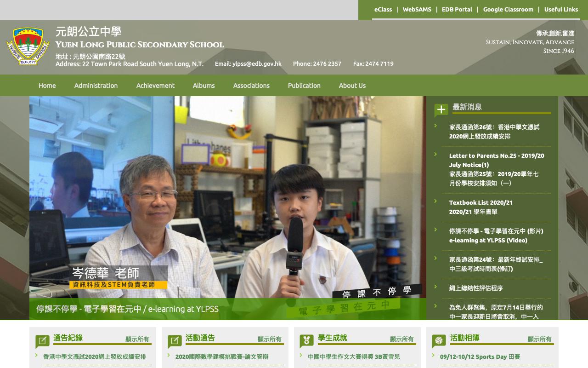Click the 活動相簿 section heading
588x368 pixels.
pyautogui.click(x=465, y=338)
